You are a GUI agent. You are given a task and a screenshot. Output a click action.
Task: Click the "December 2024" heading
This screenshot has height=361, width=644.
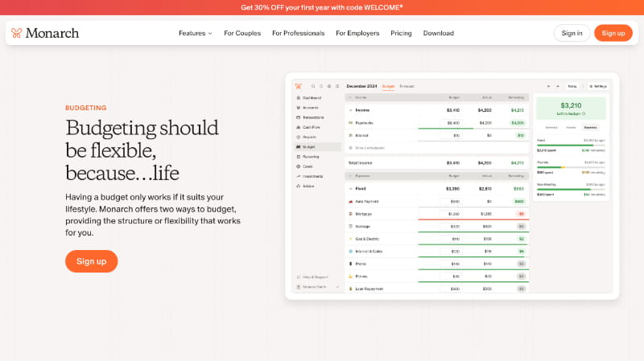pos(361,87)
